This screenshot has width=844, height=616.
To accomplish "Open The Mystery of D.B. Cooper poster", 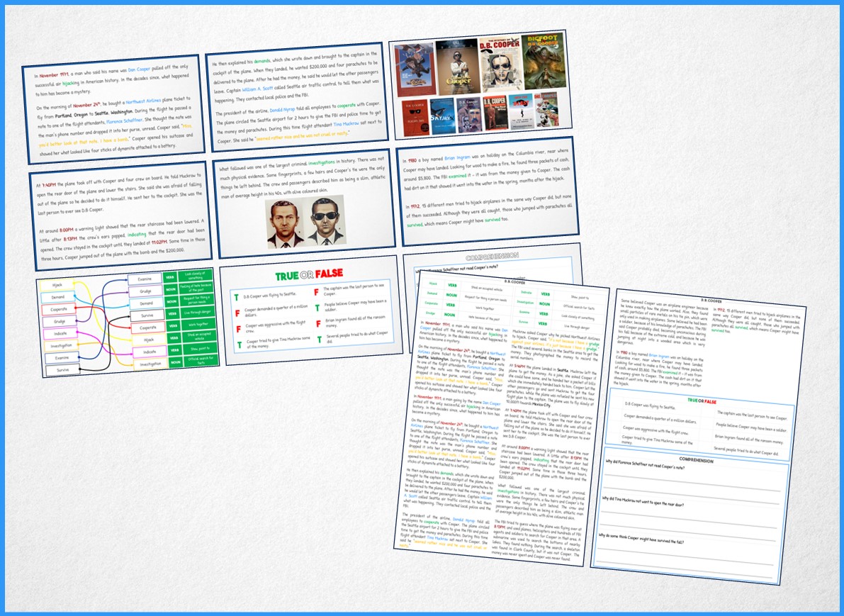I will pos(500,64).
